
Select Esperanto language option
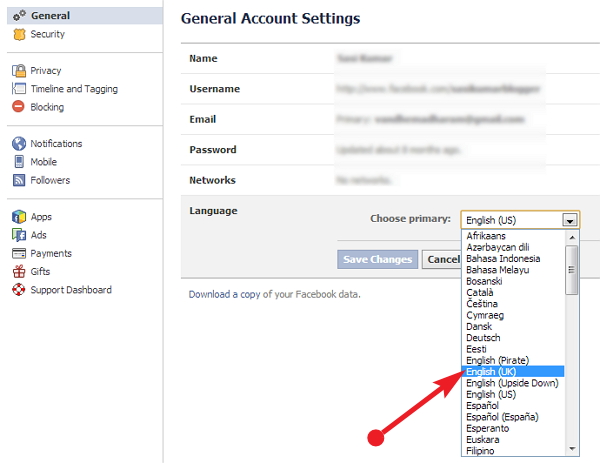513,428
